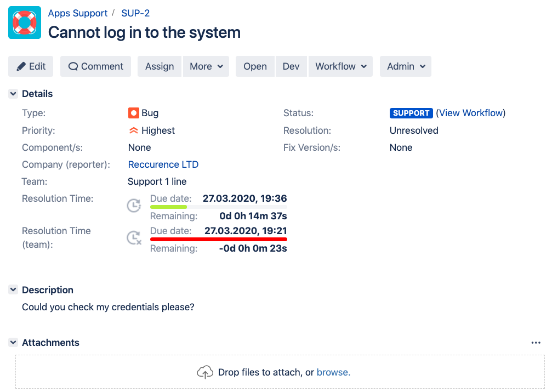Click the Resolution Time running clock icon
Viewport: 552px width, 392px height.
pyautogui.click(x=134, y=206)
